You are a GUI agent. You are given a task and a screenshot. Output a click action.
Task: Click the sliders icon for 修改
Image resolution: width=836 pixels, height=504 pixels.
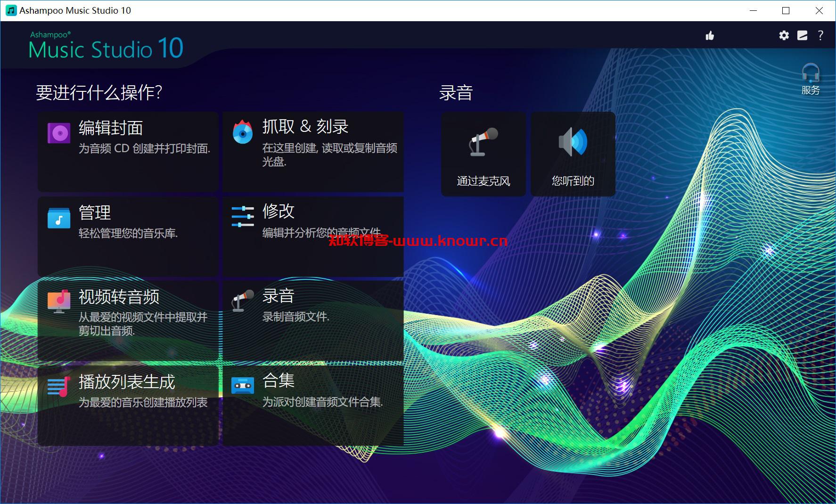[x=243, y=216]
